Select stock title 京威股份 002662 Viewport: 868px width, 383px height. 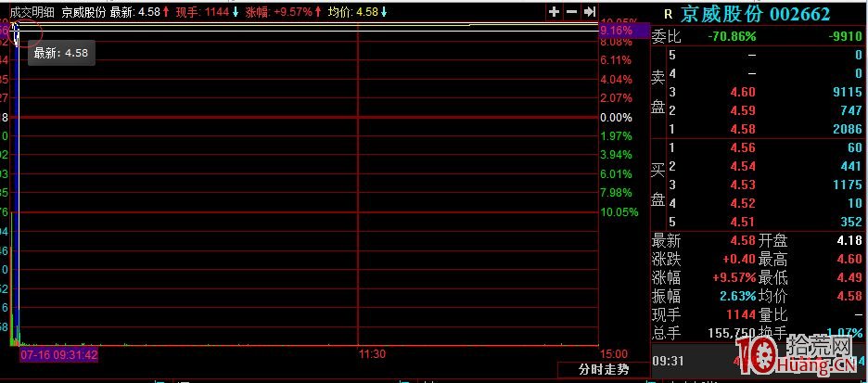coord(755,15)
